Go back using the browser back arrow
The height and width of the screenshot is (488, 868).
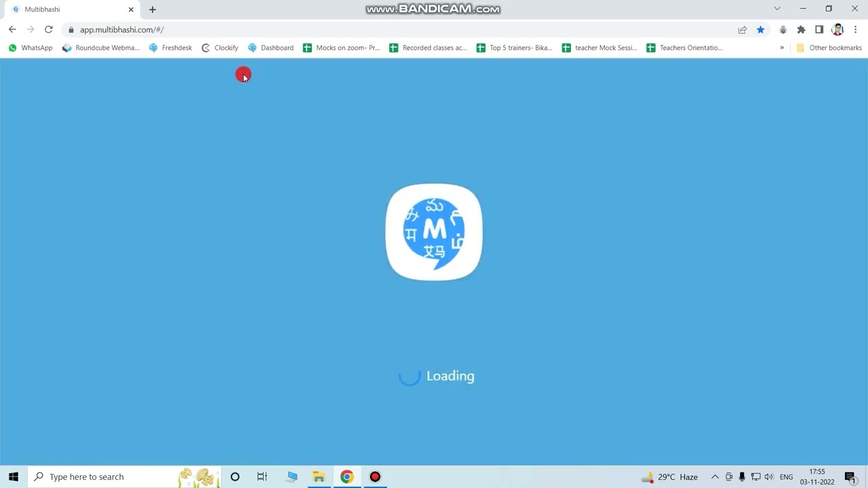(12, 30)
